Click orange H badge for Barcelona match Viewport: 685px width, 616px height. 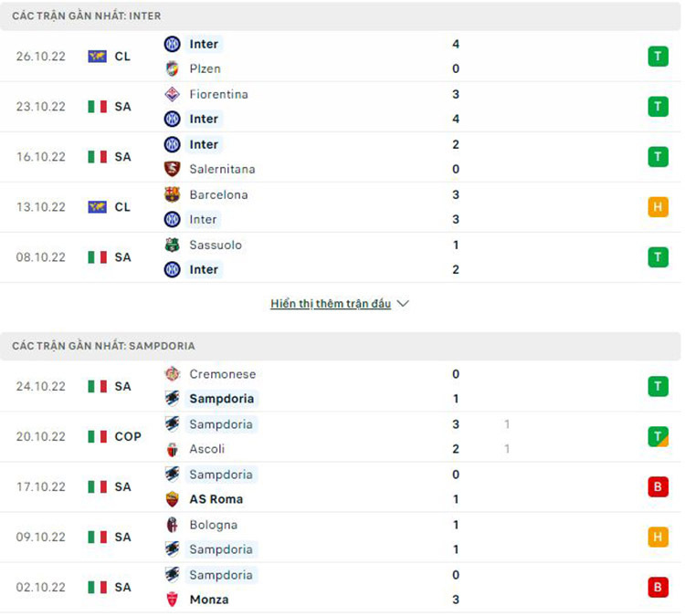click(658, 207)
